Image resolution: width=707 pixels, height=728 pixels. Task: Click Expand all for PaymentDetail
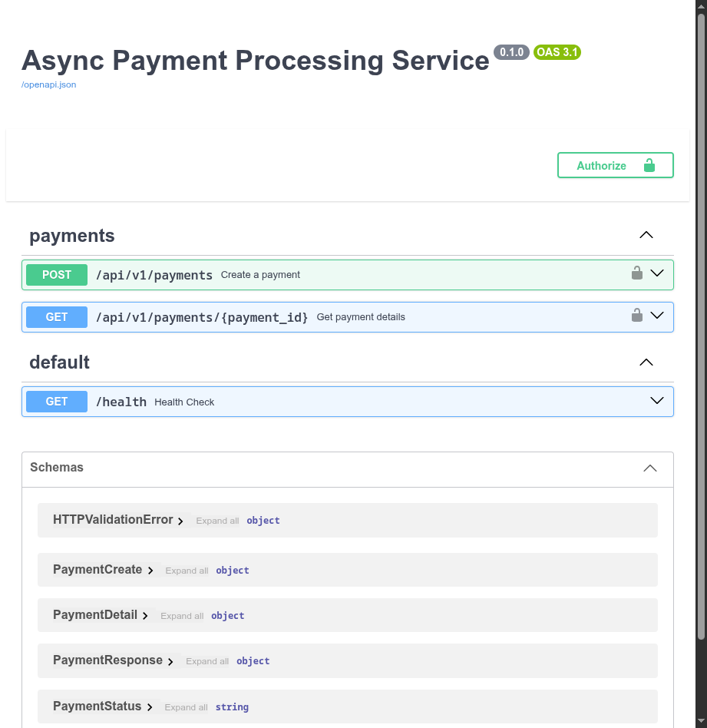182,616
